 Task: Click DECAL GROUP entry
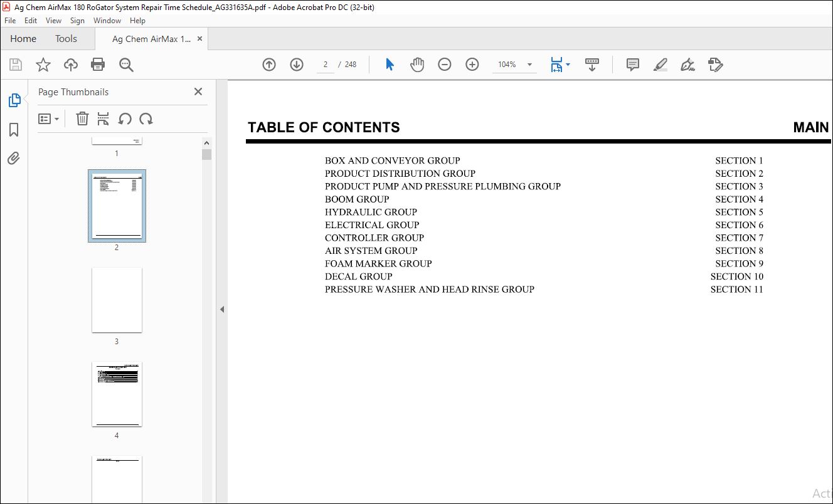[x=358, y=276]
